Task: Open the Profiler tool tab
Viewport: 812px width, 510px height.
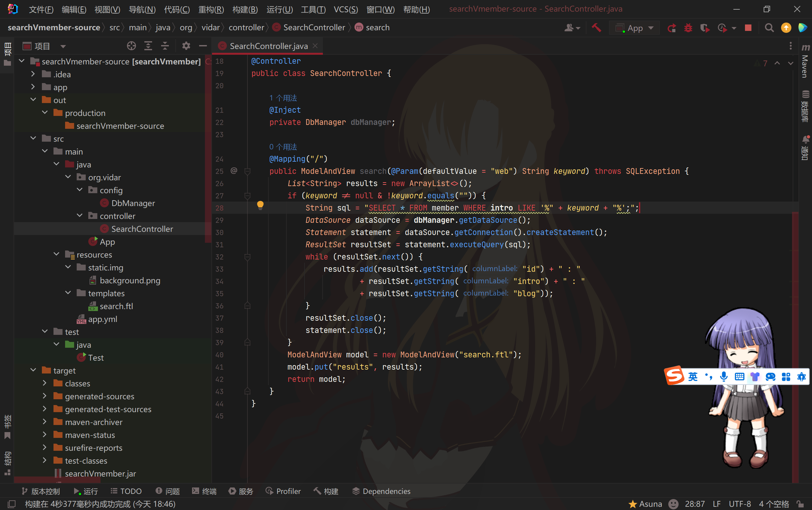Action: (283, 491)
